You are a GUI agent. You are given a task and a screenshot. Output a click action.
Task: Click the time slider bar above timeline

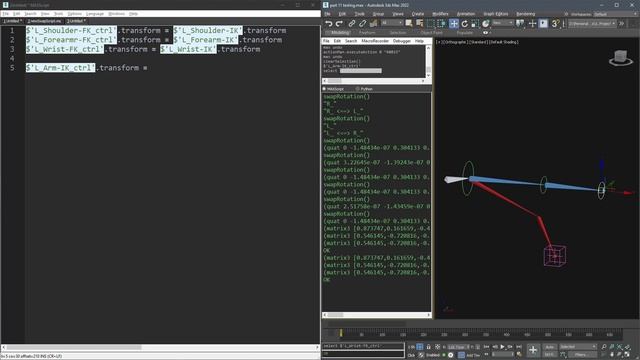tap(367, 324)
